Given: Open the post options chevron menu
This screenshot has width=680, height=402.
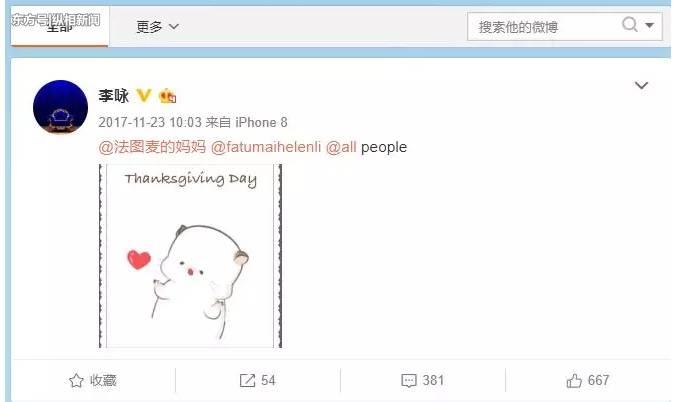Looking at the screenshot, I should (641, 85).
